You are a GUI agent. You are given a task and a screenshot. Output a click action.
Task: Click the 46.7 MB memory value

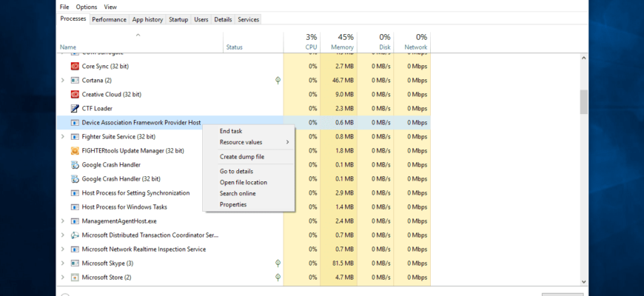[343, 80]
